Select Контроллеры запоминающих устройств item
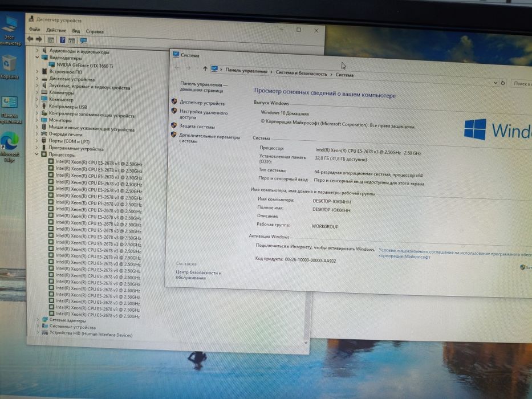This screenshot has width=532, height=399. 92,115
